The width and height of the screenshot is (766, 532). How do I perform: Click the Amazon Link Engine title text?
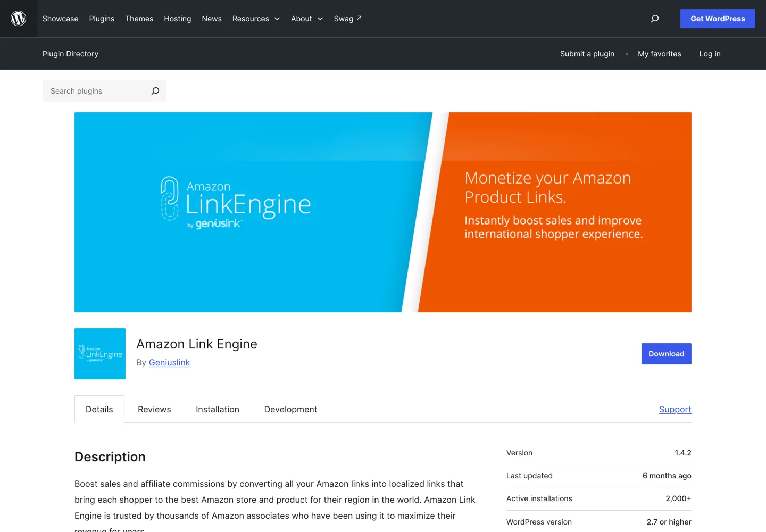pyautogui.click(x=197, y=344)
